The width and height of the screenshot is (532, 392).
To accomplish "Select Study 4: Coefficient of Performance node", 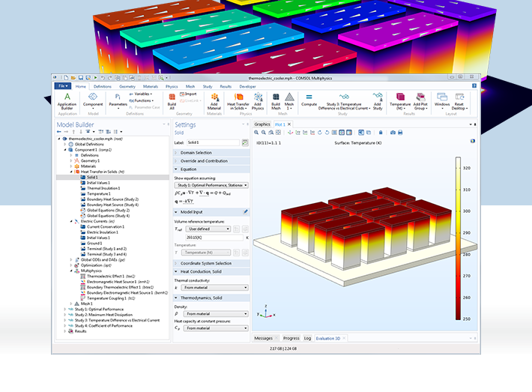I will coord(103,326).
